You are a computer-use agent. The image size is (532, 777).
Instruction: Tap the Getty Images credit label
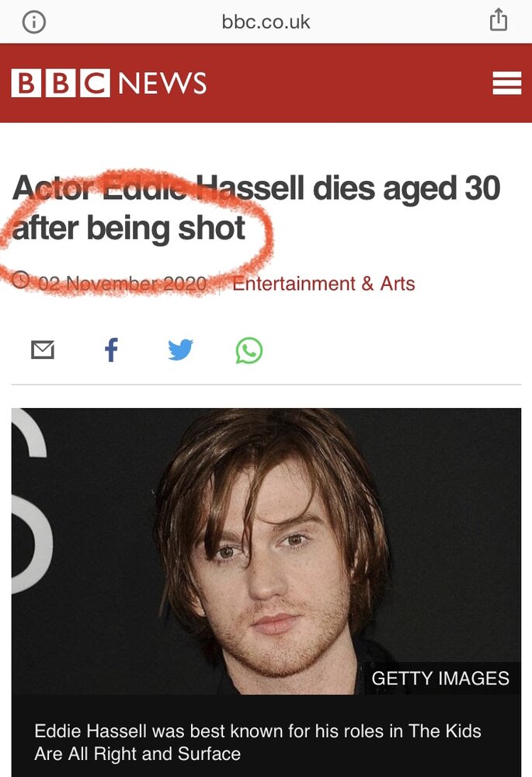440,678
